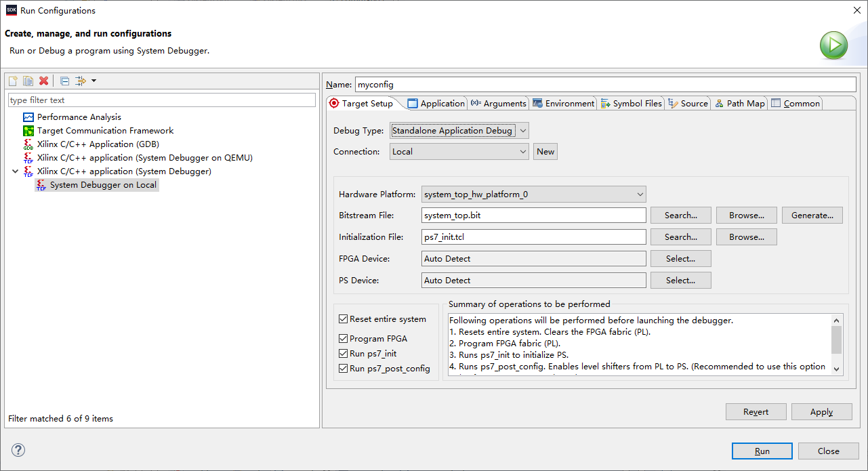Viewport: 868px width, 471px height.
Task: Click the Run button
Action: 762,451
